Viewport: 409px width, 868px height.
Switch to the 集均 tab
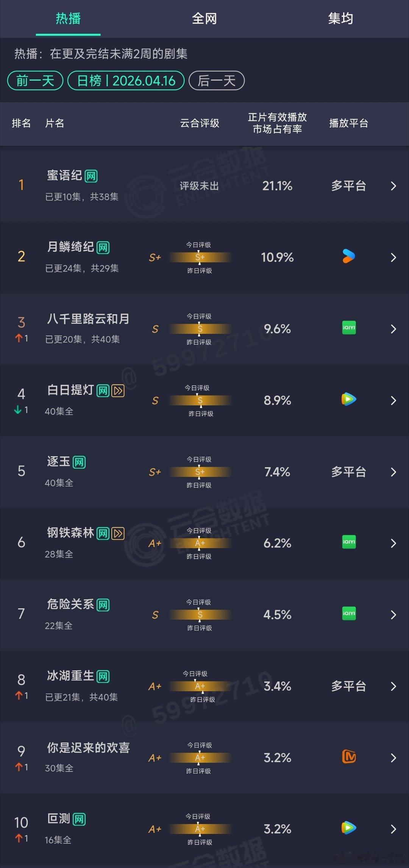click(x=340, y=19)
